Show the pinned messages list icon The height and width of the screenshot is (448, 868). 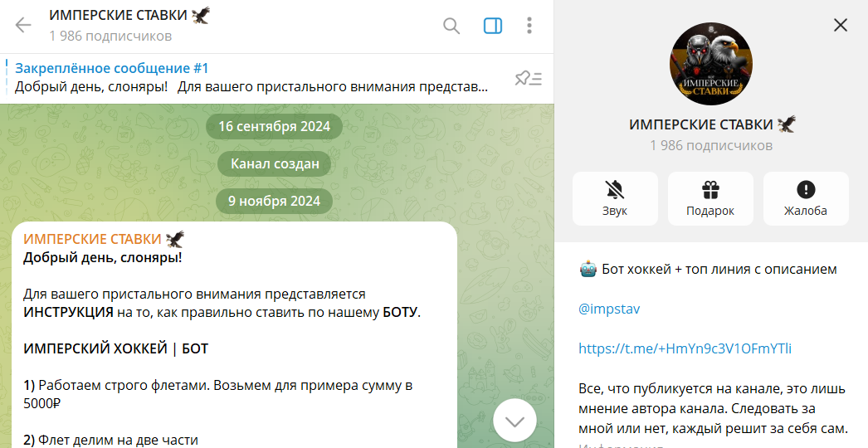coord(528,79)
